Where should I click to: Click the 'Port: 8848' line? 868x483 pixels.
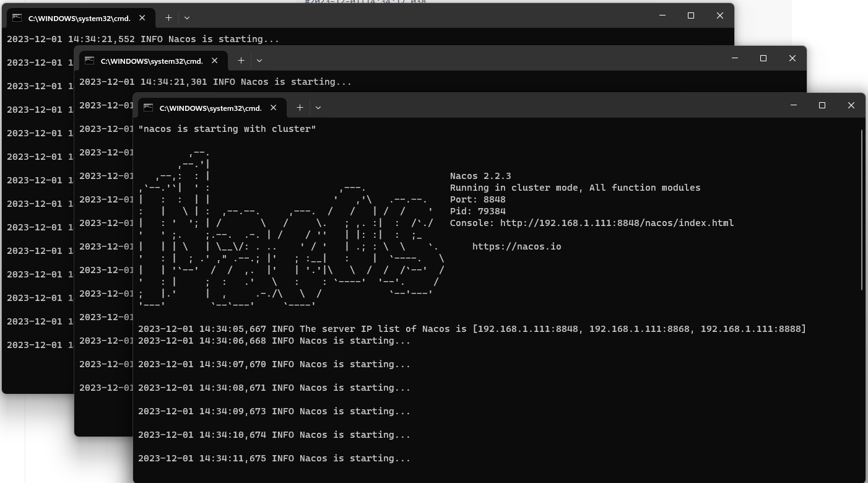pos(478,199)
